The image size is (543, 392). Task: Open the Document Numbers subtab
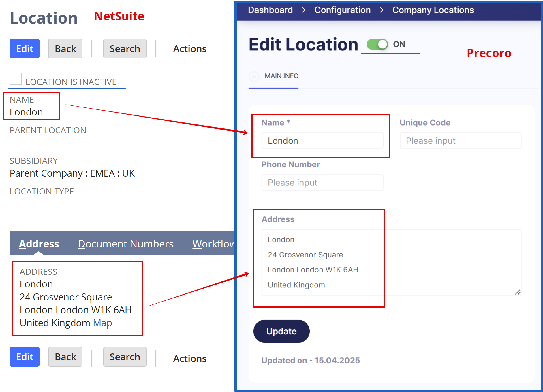point(126,244)
